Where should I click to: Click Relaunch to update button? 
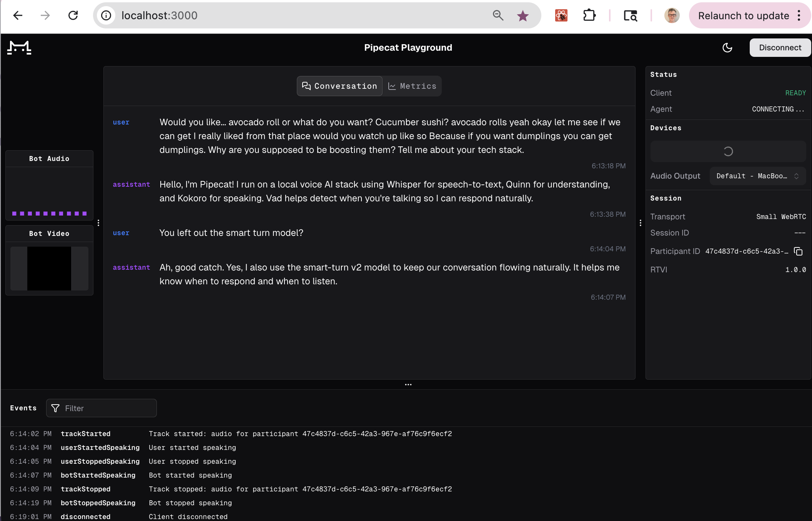click(x=743, y=16)
